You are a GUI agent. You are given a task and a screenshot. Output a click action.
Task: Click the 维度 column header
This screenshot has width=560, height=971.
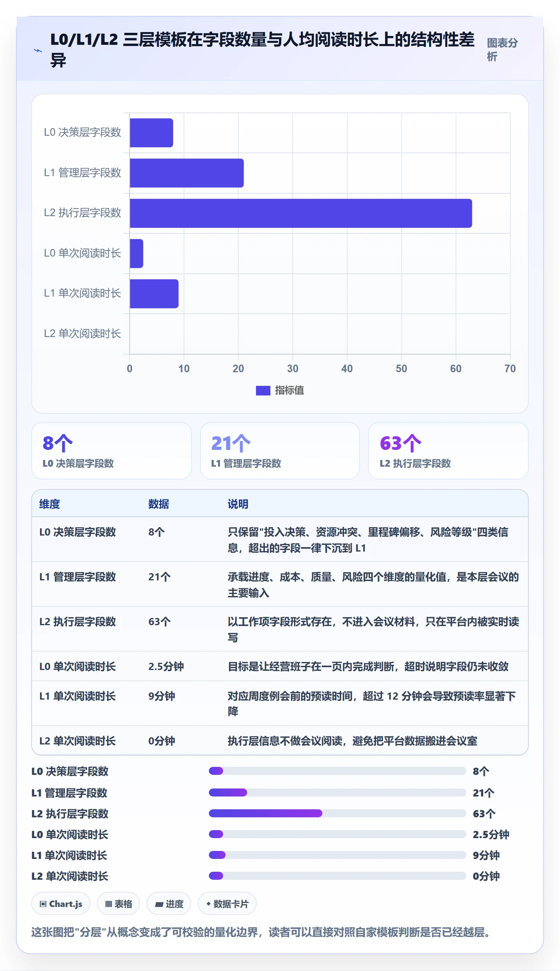[x=50, y=504]
